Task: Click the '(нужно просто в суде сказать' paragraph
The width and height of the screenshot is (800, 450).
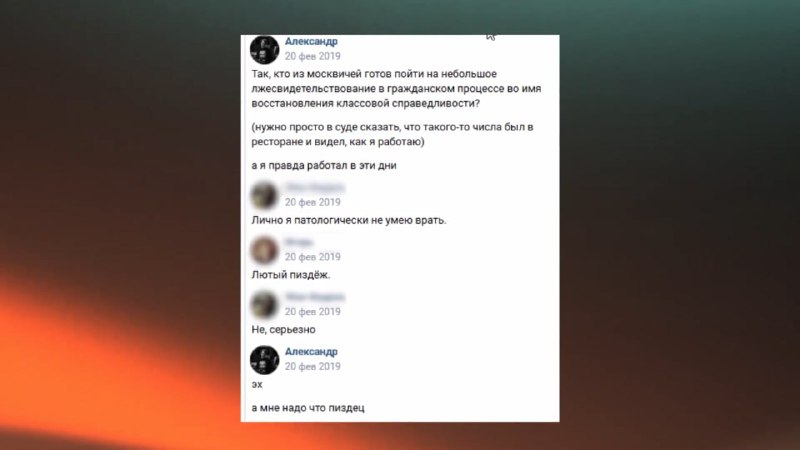Action: 392,134
